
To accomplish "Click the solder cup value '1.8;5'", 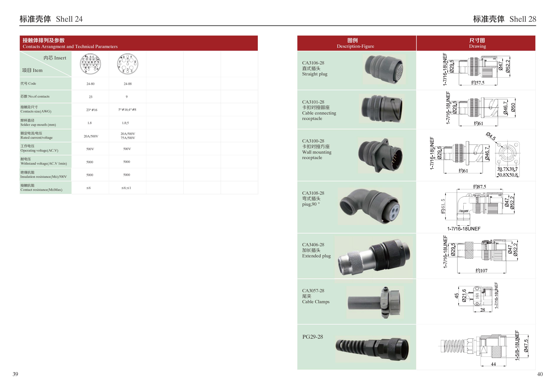I will (125, 123).
